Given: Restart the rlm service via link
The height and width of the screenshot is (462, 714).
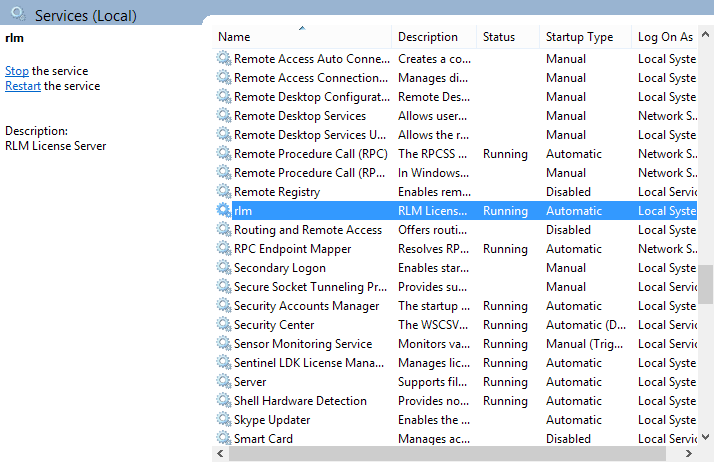Looking at the screenshot, I should [x=23, y=86].
